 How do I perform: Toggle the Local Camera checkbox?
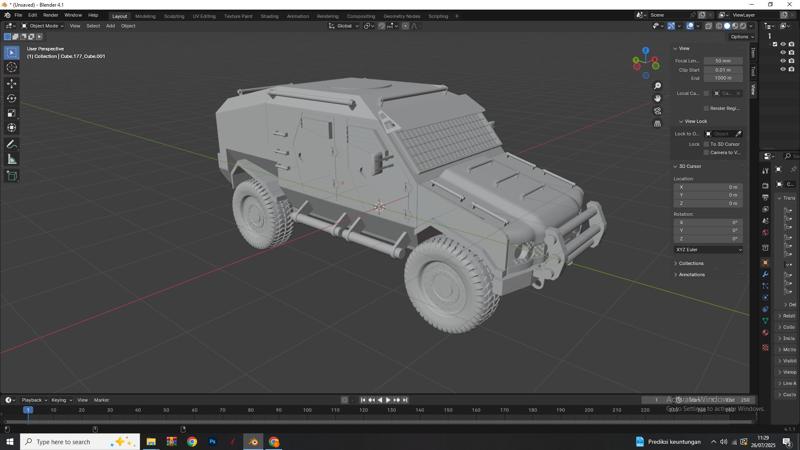click(x=707, y=93)
